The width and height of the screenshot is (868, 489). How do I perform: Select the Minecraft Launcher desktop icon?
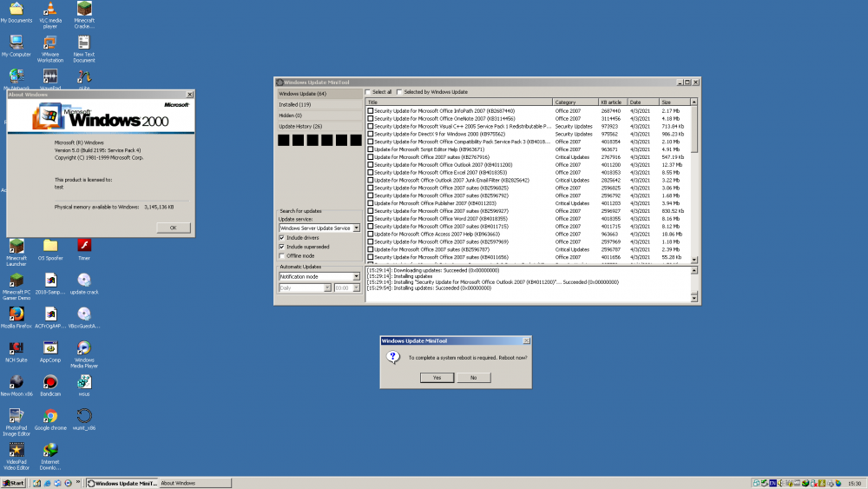(x=16, y=253)
